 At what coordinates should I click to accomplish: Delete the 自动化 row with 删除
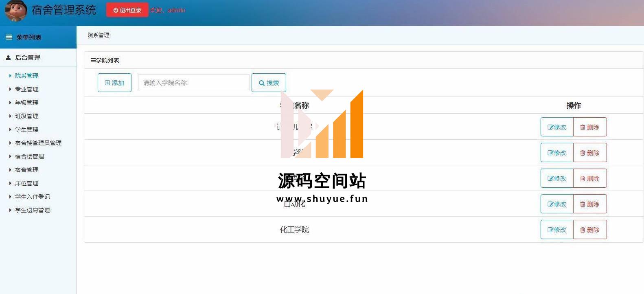click(x=590, y=204)
